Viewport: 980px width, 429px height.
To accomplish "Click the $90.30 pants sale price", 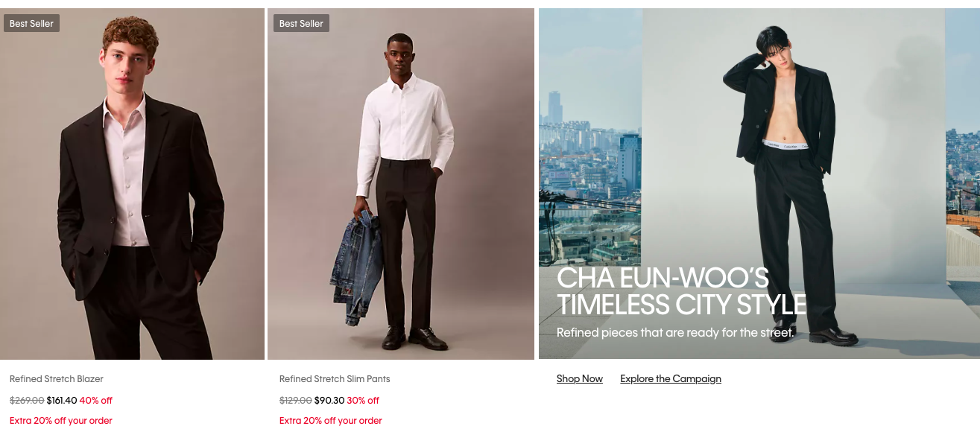I will tap(329, 401).
